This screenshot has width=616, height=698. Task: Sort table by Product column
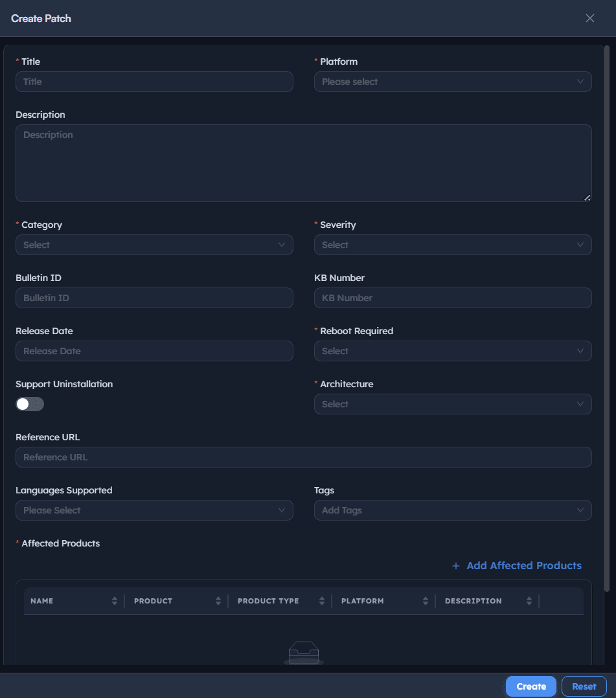(x=218, y=601)
